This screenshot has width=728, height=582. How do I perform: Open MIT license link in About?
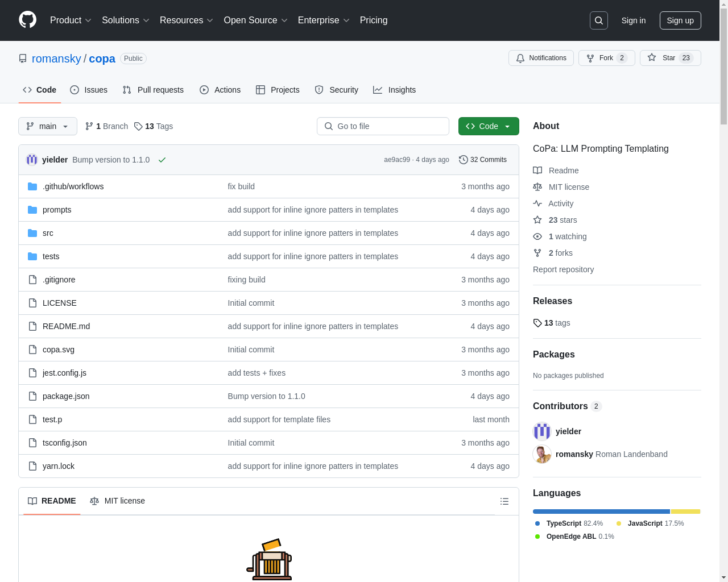tap(561, 187)
